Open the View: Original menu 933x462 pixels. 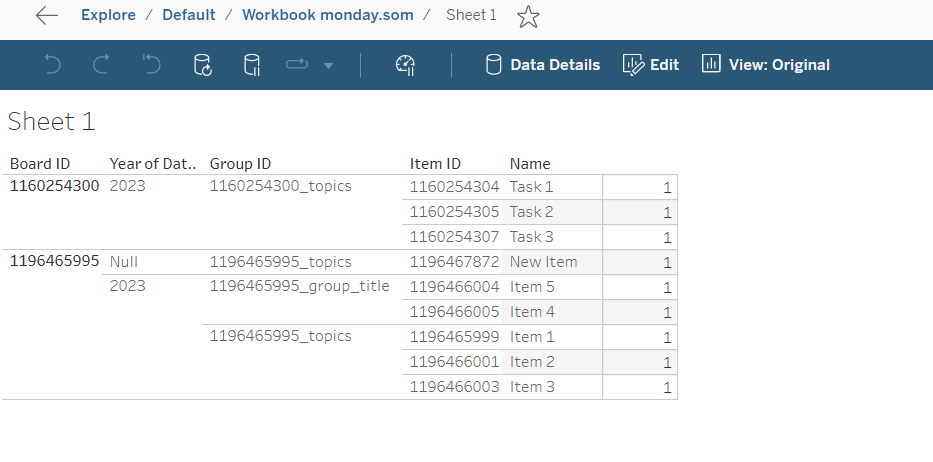pos(766,65)
